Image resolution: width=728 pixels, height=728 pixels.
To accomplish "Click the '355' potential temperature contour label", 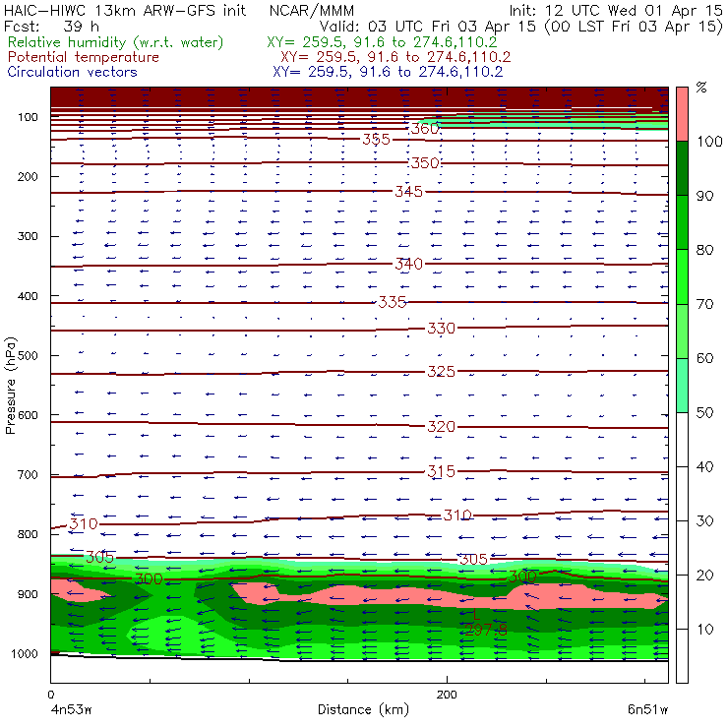I will point(377,139).
